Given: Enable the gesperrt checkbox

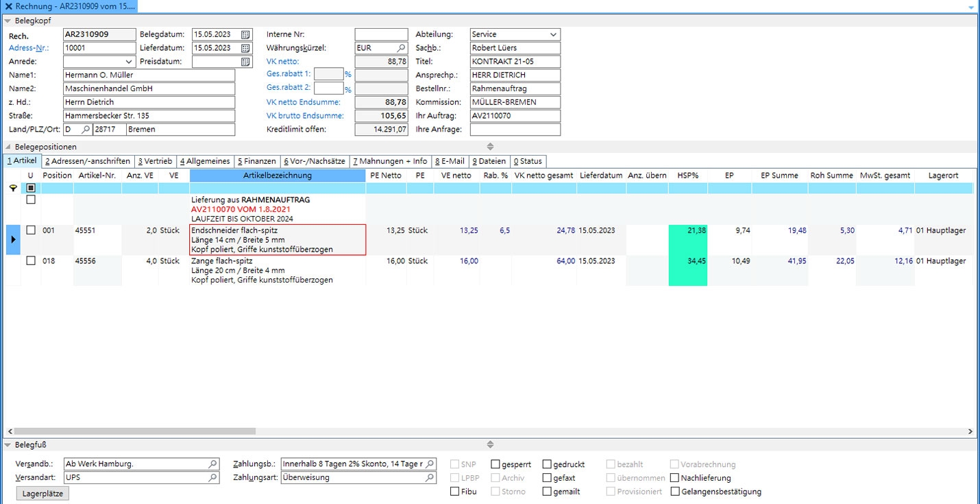Looking at the screenshot, I should (x=495, y=464).
